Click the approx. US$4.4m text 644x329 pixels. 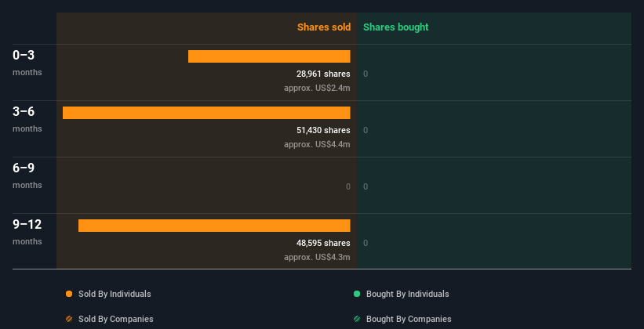click(x=317, y=145)
